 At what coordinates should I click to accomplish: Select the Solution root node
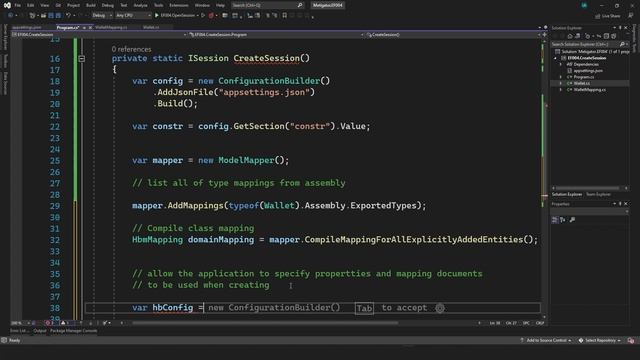pos(592,51)
